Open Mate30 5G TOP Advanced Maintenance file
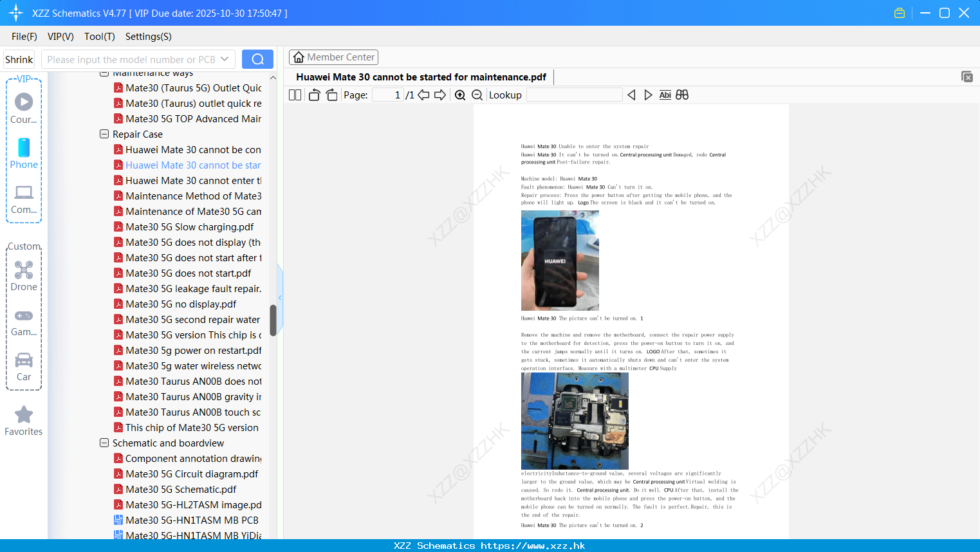The width and height of the screenshot is (980, 552). (x=188, y=119)
